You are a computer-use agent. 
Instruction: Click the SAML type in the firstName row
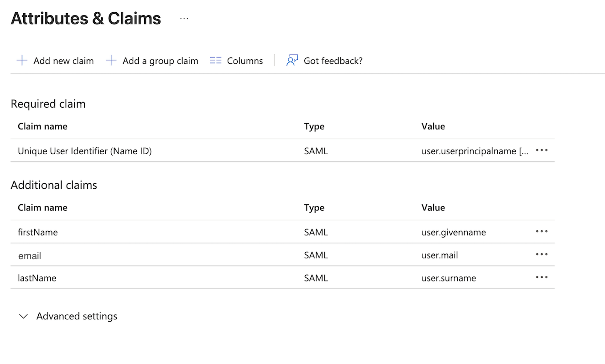pos(316,232)
